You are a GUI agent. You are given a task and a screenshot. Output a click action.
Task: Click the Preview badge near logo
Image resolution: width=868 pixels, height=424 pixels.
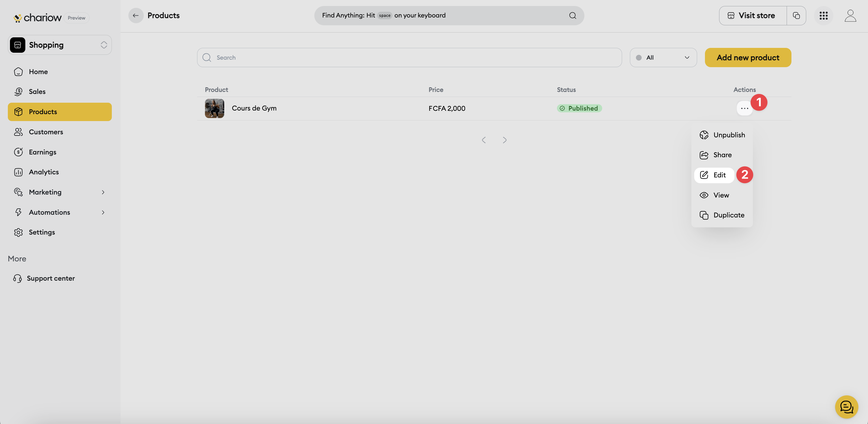[77, 18]
